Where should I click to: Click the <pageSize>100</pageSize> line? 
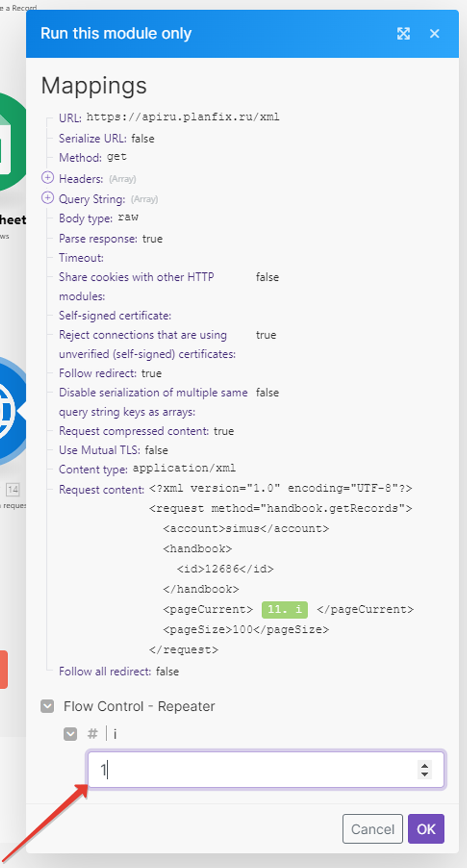(246, 629)
